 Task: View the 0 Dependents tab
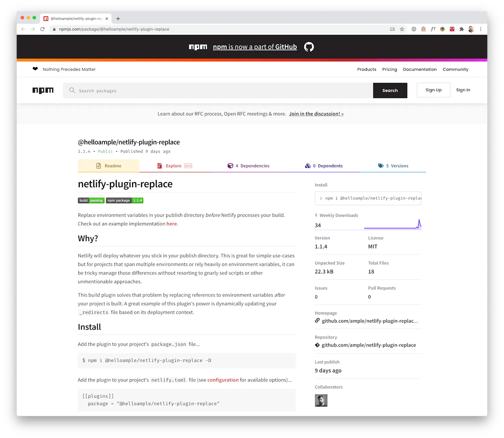click(x=324, y=166)
